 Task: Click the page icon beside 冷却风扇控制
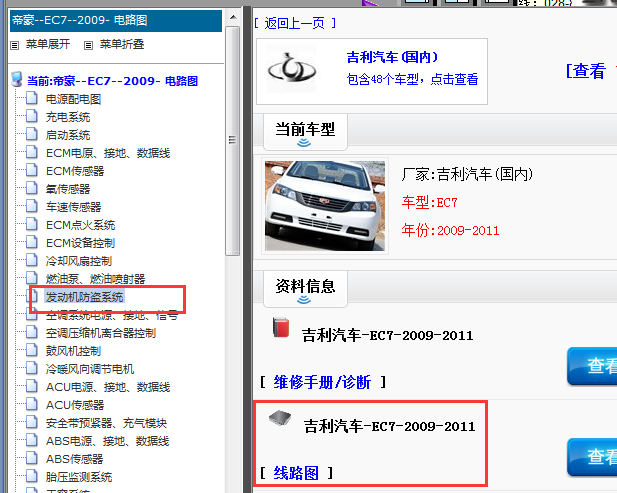tap(32, 260)
